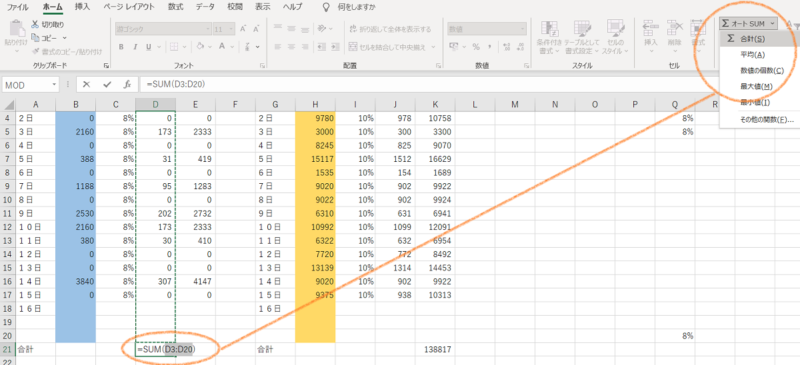Open Cell Styles (セルのスタイル)
800x365 pixels.
(x=614, y=37)
